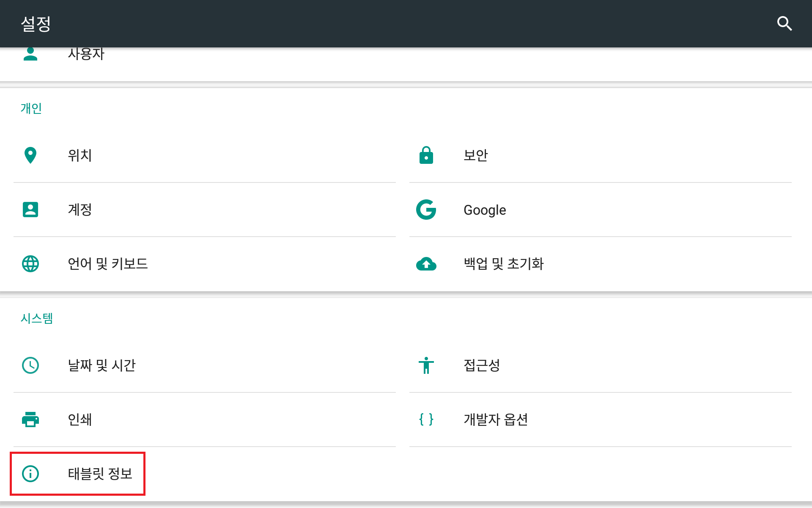Screen dimensions: 812x508
Task: Tap the clock date and time icon
Action: tap(30, 365)
